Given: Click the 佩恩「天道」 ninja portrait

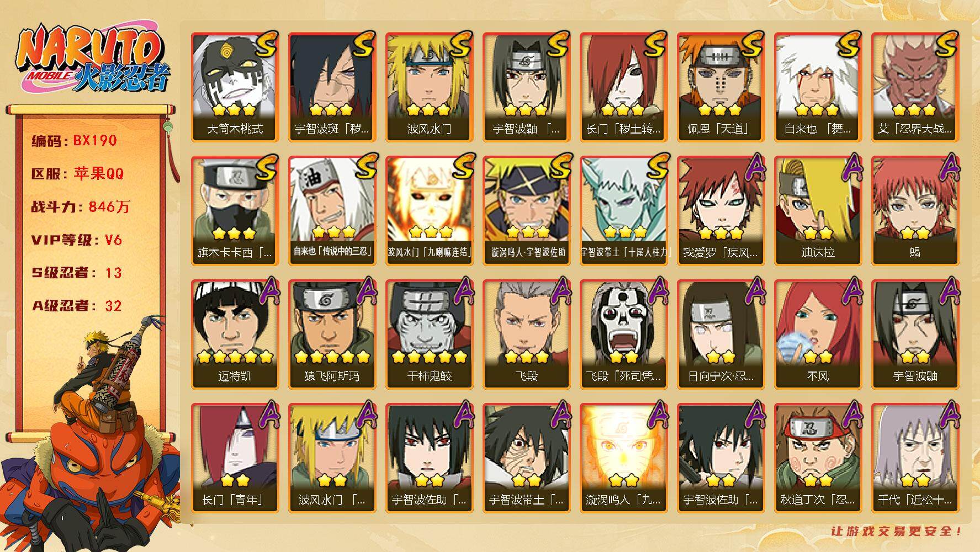Looking at the screenshot, I should click(x=721, y=87).
